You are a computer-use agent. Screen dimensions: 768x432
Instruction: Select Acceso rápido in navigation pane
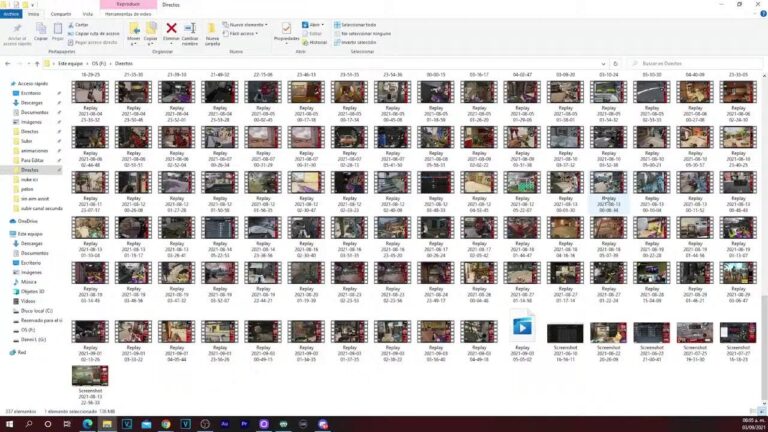point(29,84)
